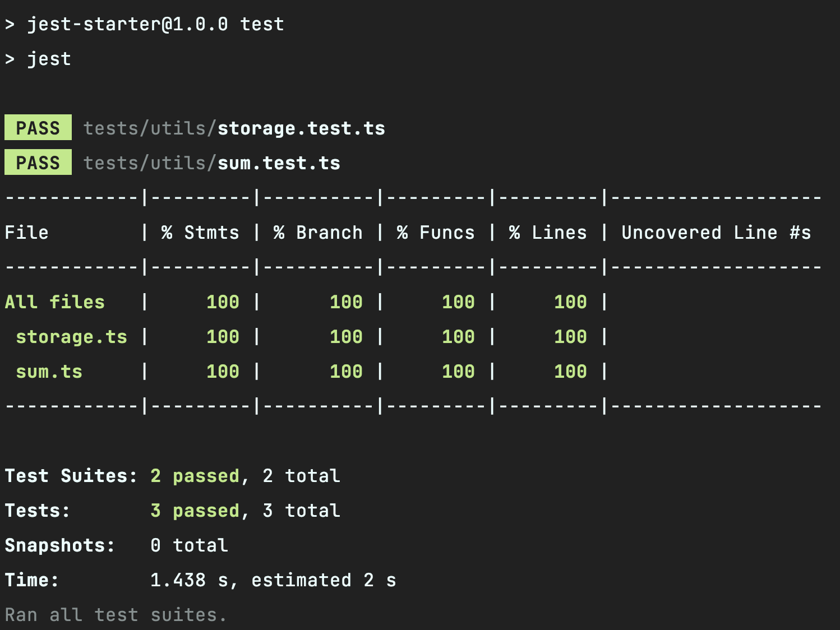The image size is (840, 630).
Task: Click the "All files" row label
Action: tap(54, 302)
